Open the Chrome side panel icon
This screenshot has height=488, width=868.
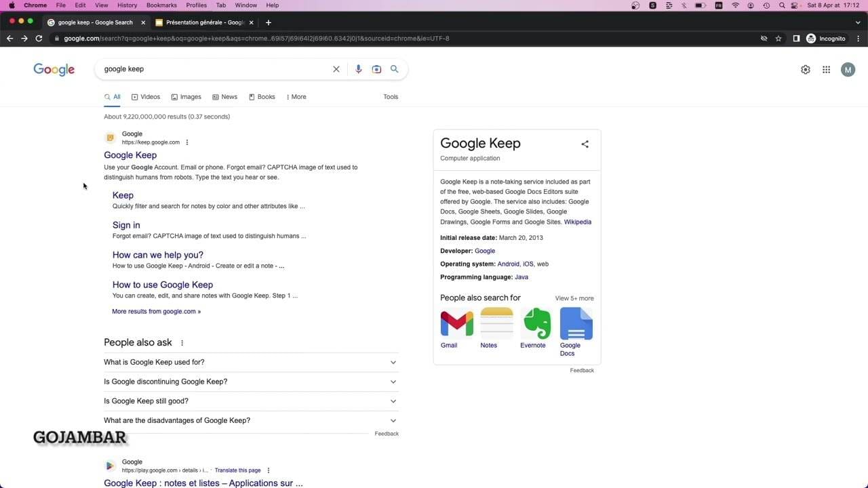[x=796, y=39]
